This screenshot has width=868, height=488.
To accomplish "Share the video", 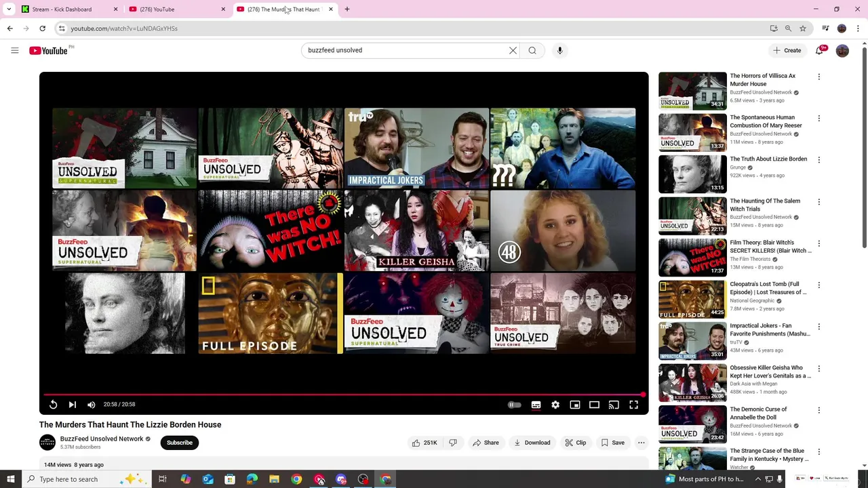I will click(x=486, y=443).
